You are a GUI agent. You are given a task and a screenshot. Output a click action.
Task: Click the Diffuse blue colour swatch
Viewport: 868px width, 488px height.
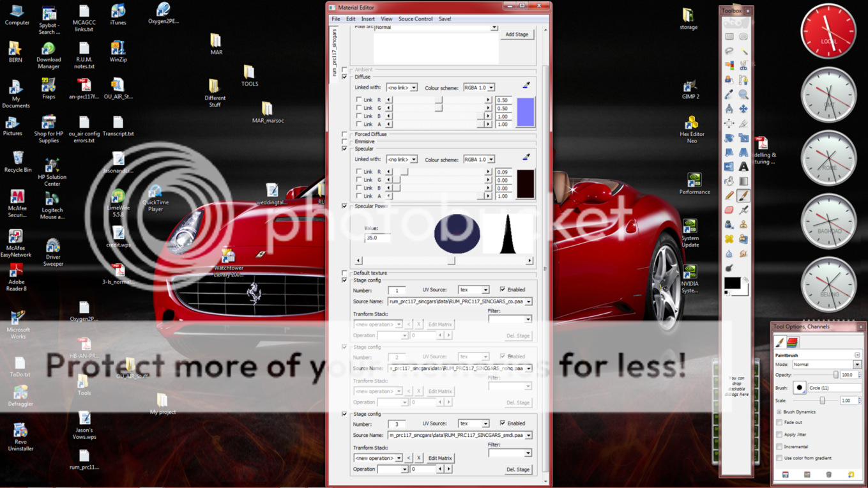(x=525, y=112)
